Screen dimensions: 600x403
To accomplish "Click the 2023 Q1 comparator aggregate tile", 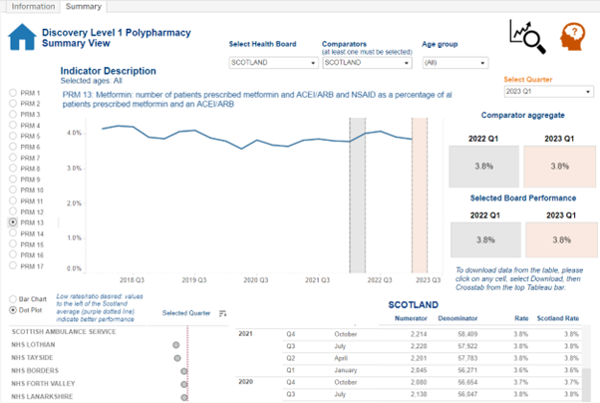I will pos(559,166).
